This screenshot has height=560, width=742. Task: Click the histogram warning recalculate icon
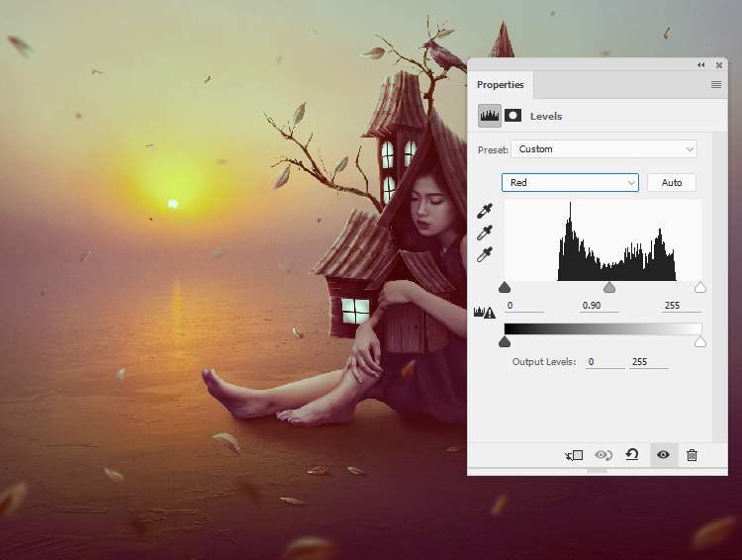[x=485, y=313]
